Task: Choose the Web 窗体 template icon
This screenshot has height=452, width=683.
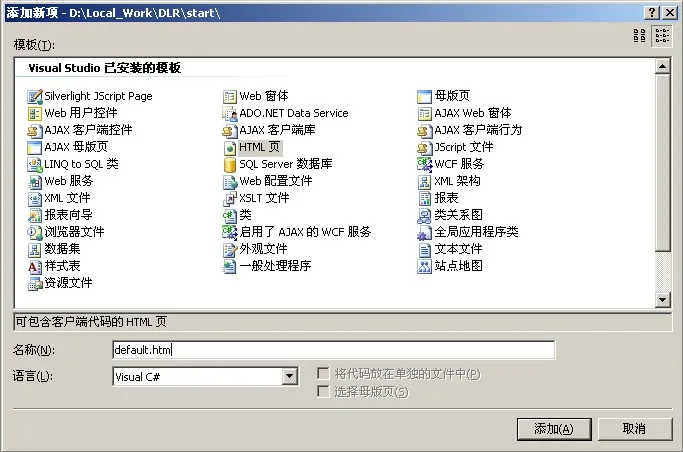Action: 230,96
